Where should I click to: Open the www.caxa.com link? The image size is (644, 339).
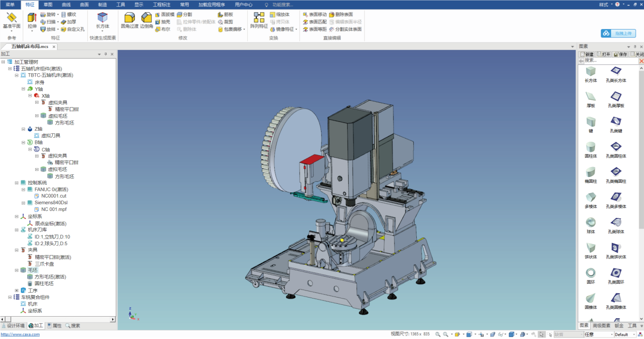coord(20,334)
